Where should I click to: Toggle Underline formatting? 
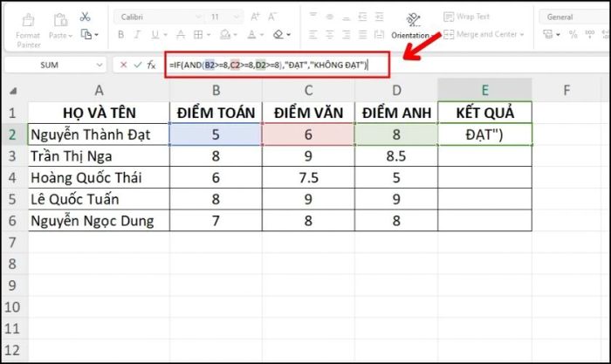154,35
